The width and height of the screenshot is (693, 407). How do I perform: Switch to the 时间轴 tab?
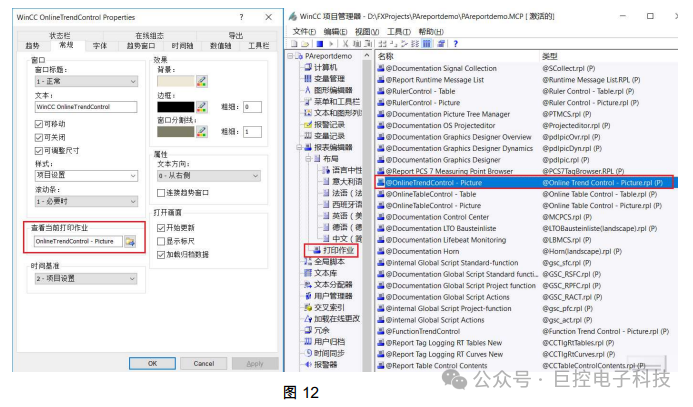click(x=182, y=46)
